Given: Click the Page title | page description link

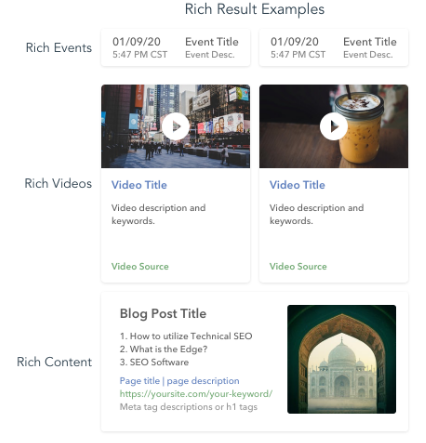Looking at the screenshot, I should [x=179, y=381].
